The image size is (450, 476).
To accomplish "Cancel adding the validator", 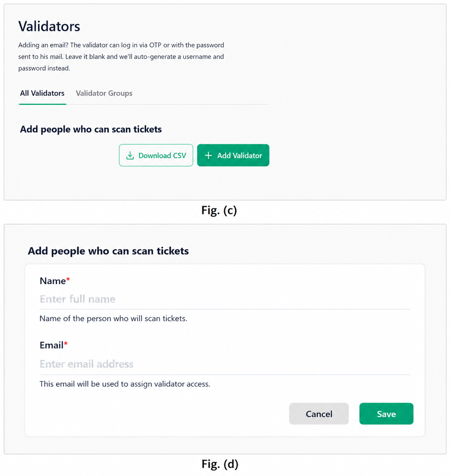I will click(x=319, y=414).
